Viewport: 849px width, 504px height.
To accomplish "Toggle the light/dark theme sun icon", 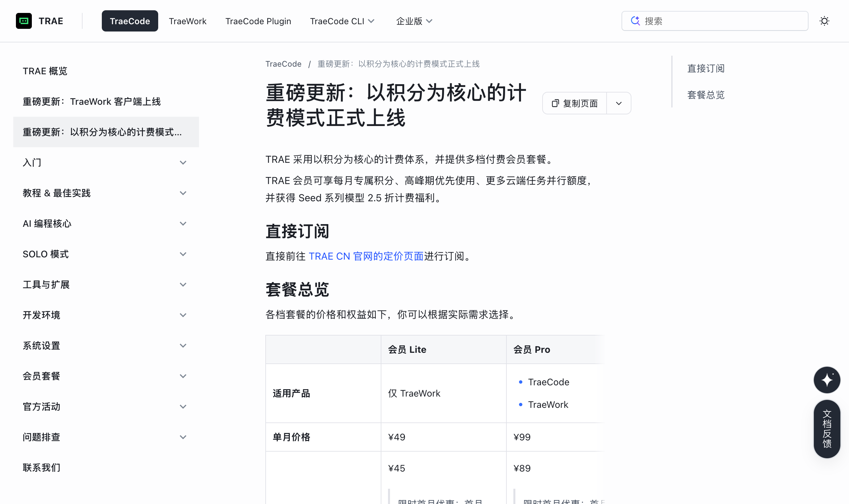I will click(x=824, y=21).
